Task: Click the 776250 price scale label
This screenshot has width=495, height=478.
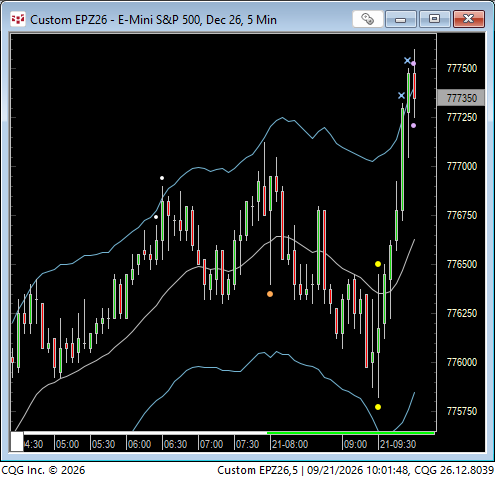Action: [x=462, y=313]
